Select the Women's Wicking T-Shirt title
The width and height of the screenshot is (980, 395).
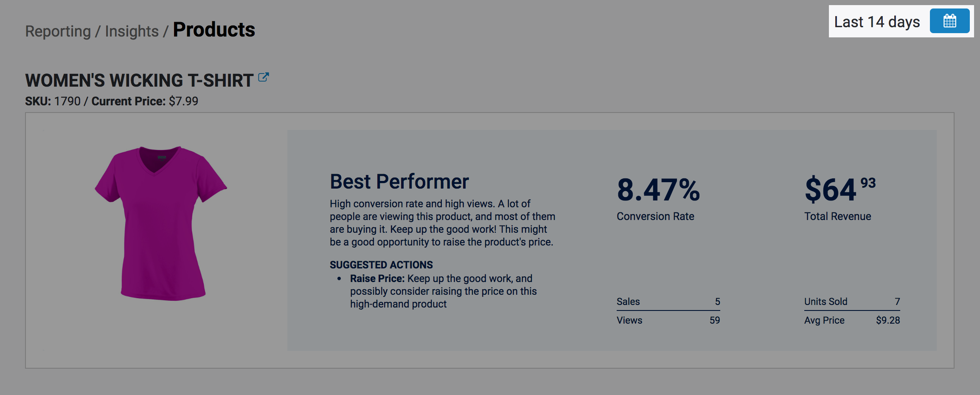139,80
